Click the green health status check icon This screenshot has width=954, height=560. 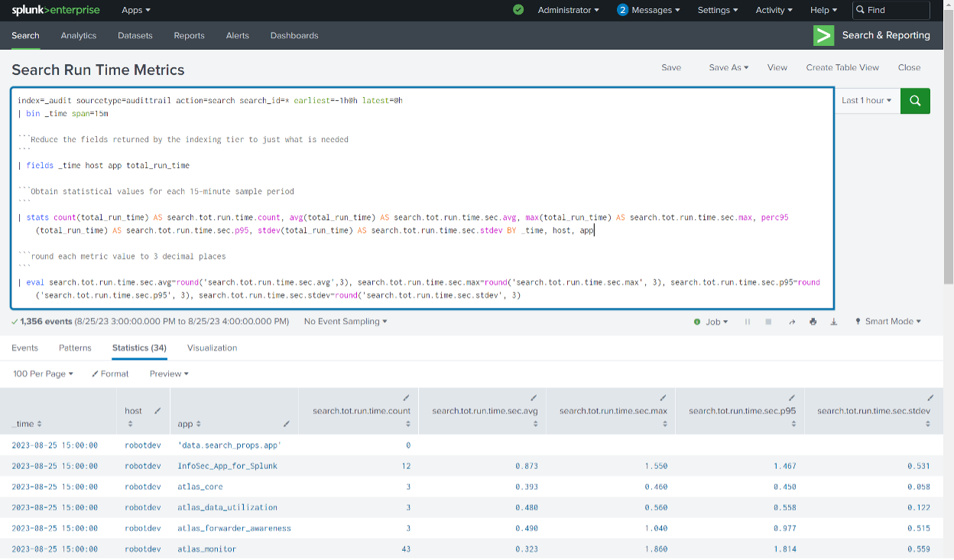pos(518,10)
